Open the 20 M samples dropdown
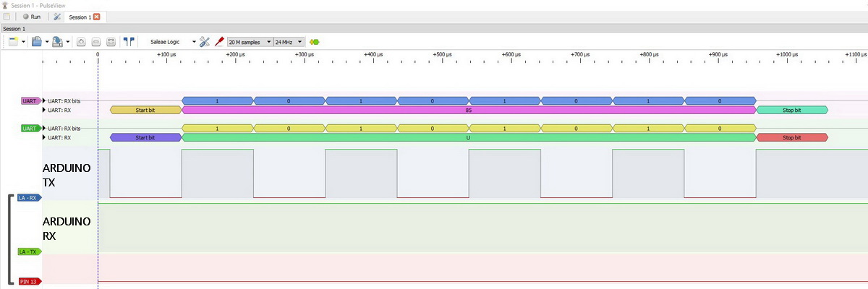 point(250,42)
